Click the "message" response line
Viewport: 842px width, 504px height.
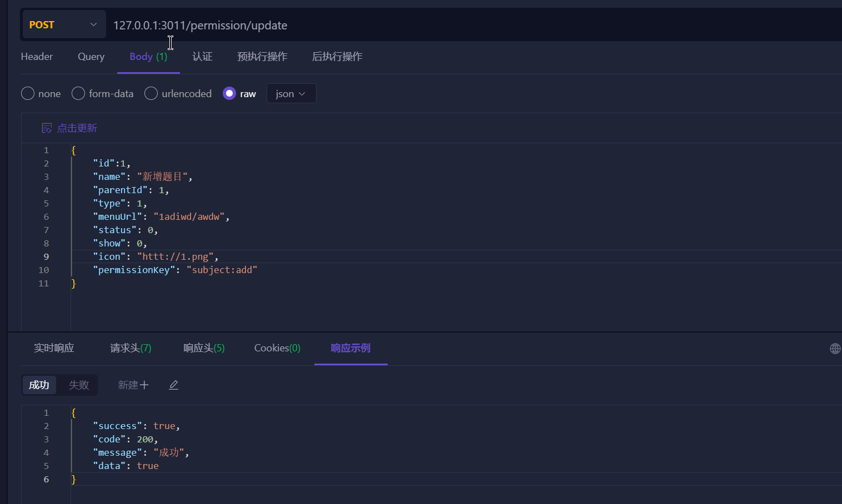tap(141, 452)
